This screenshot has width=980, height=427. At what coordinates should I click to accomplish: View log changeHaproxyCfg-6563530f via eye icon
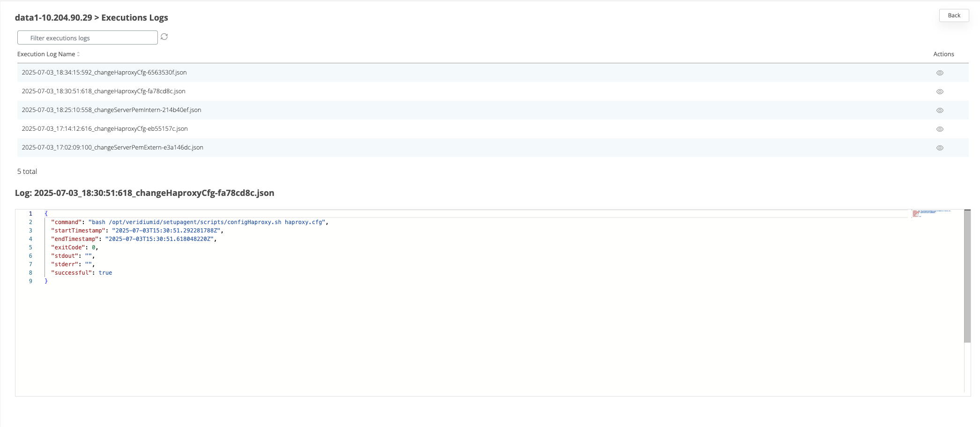click(939, 73)
